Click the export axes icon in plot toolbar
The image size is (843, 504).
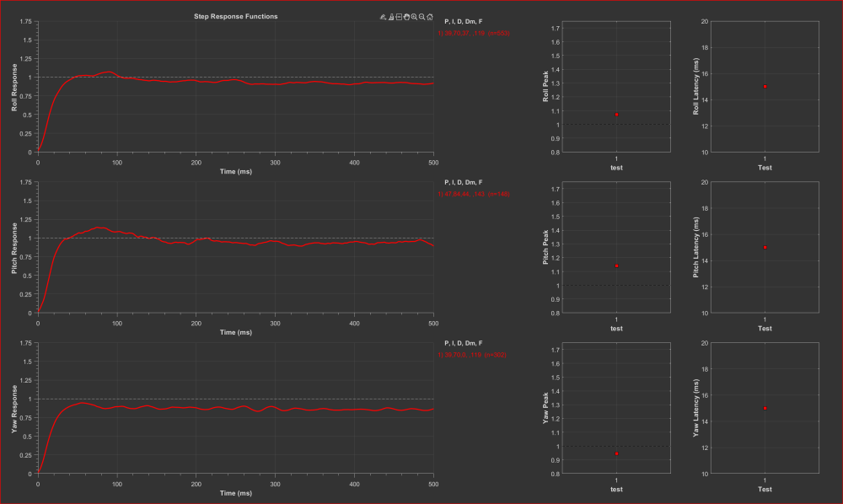tap(383, 17)
